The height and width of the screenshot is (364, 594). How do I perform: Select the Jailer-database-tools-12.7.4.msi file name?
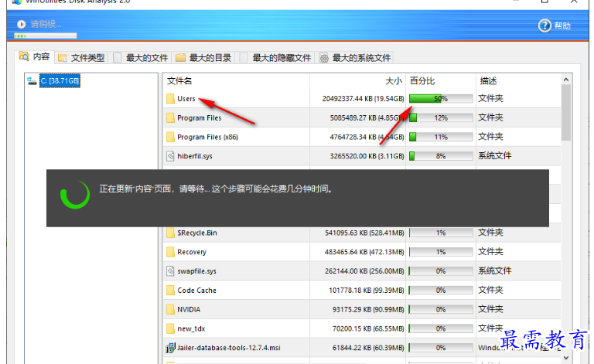(229, 348)
